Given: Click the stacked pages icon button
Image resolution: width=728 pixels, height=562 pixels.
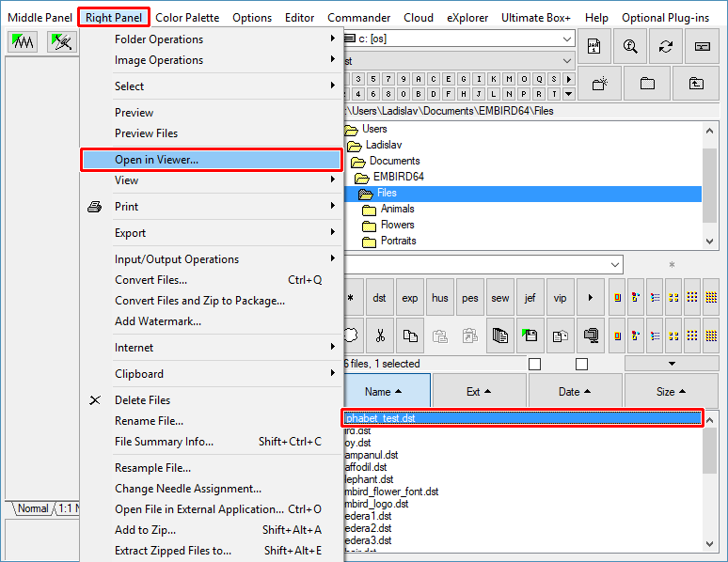Looking at the screenshot, I should click(x=500, y=336).
